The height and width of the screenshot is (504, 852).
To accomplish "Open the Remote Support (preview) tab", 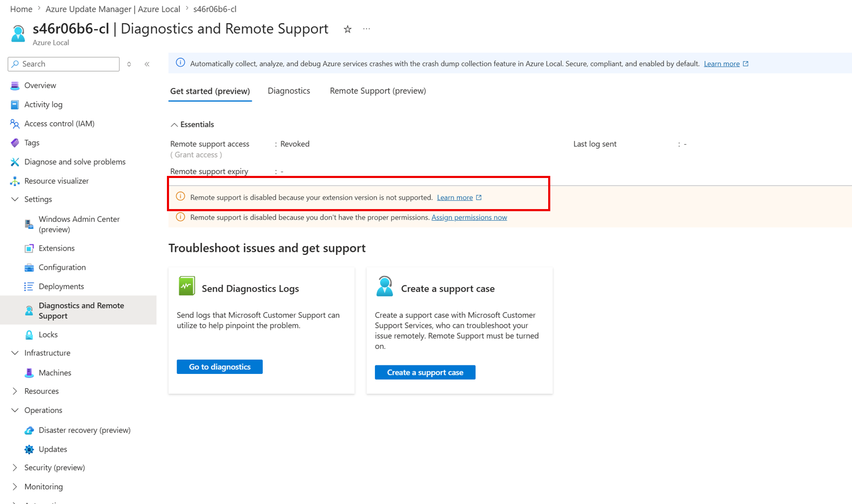I will 378,91.
